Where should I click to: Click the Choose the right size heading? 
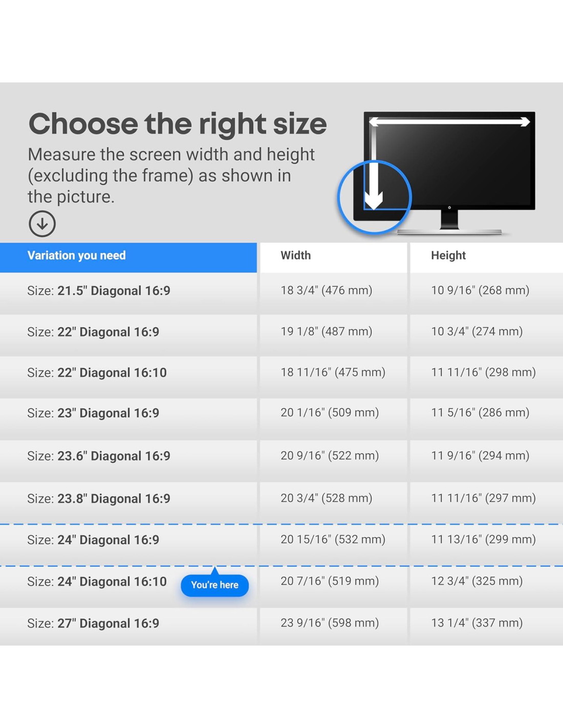point(178,124)
